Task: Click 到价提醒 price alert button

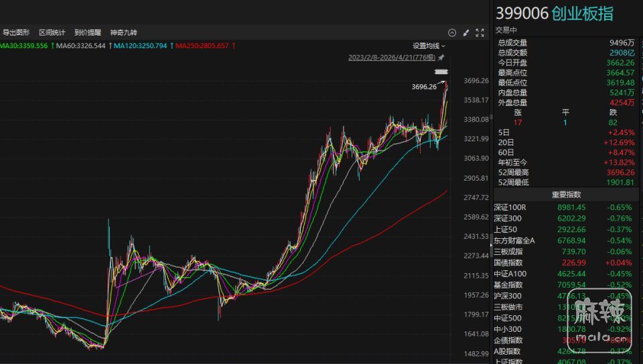Action: 88,32
